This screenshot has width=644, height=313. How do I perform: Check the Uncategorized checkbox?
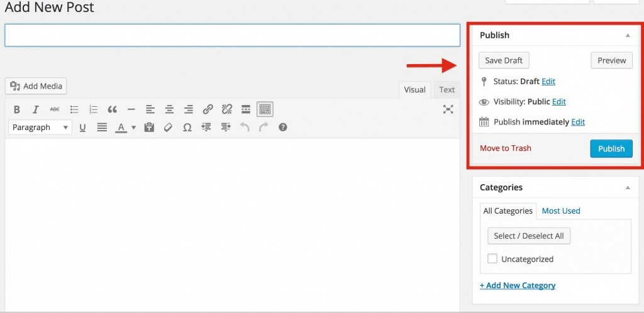pos(492,259)
